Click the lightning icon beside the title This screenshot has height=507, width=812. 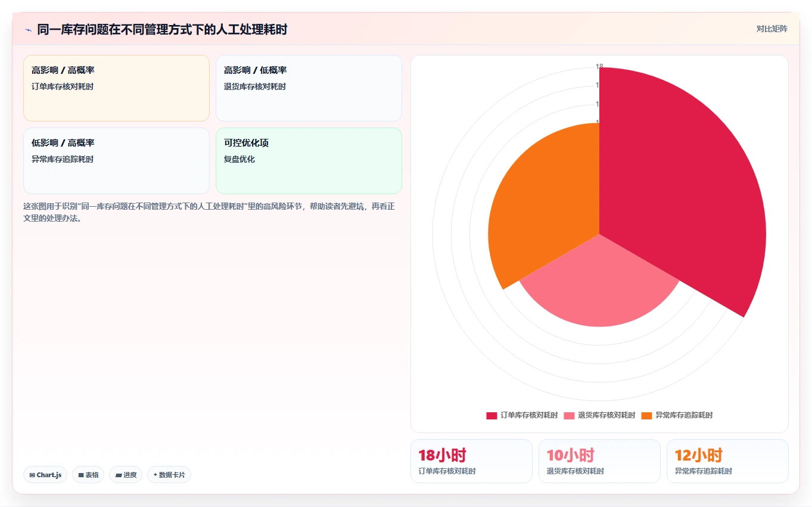click(28, 29)
